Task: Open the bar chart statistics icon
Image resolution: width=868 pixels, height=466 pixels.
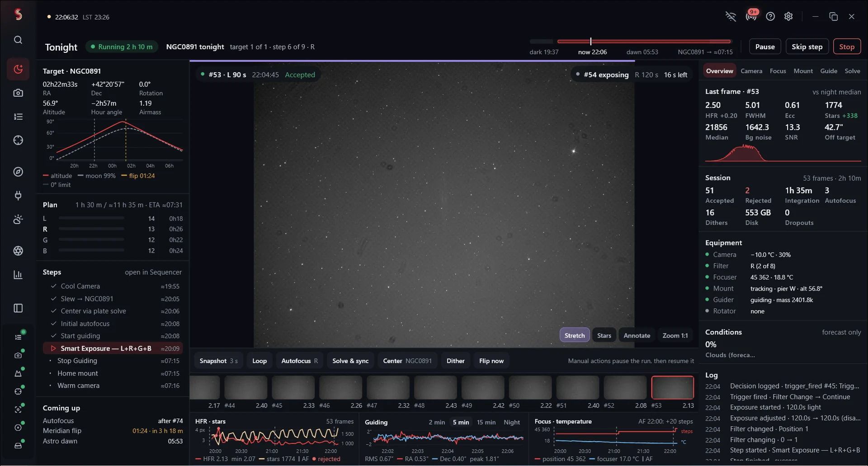Action: (18, 275)
